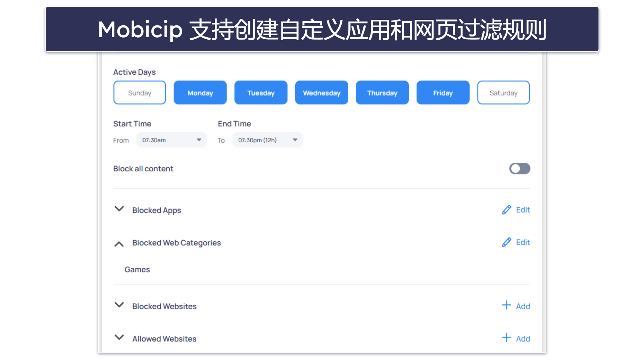
Task: Click pencil icon beside Blocked Web Categories
Action: point(507,242)
